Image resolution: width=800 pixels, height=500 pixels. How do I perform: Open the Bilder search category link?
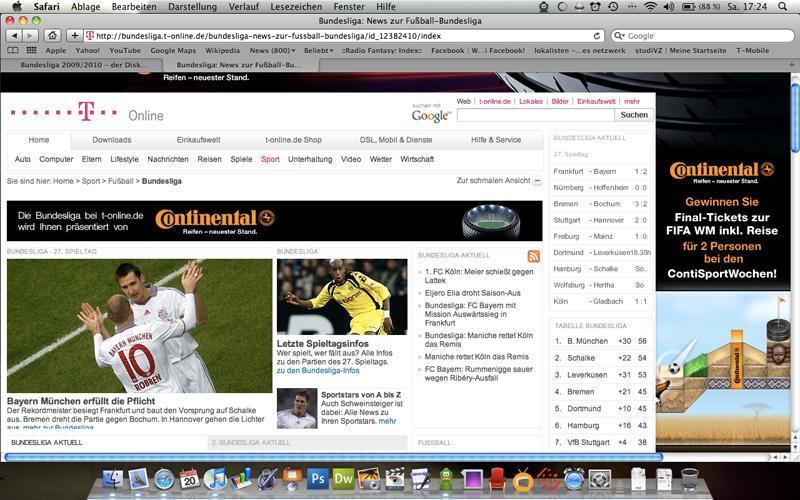click(x=560, y=102)
